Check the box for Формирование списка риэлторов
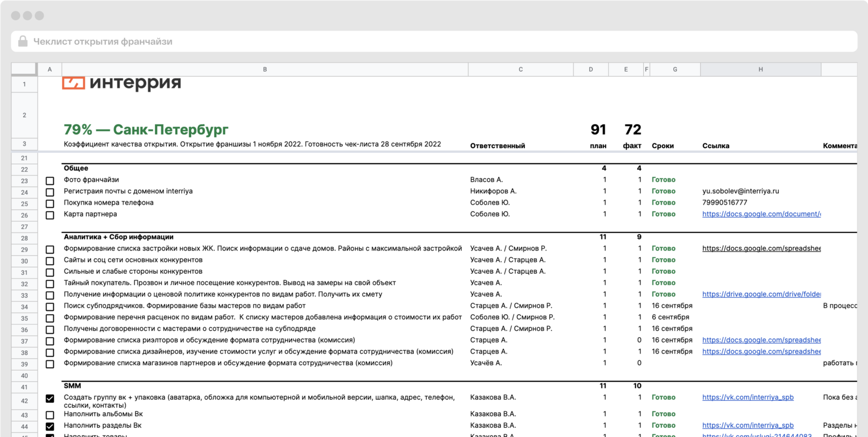The image size is (868, 437). pos(50,341)
